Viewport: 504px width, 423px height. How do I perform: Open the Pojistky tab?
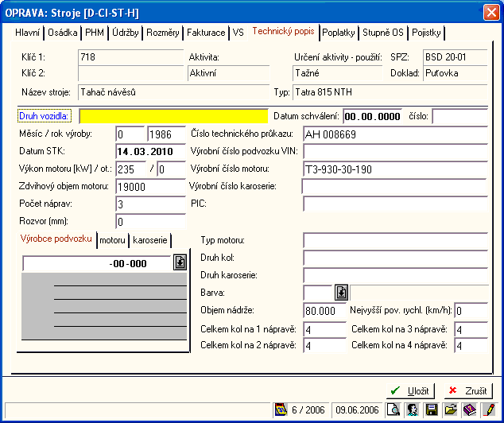tap(426, 33)
